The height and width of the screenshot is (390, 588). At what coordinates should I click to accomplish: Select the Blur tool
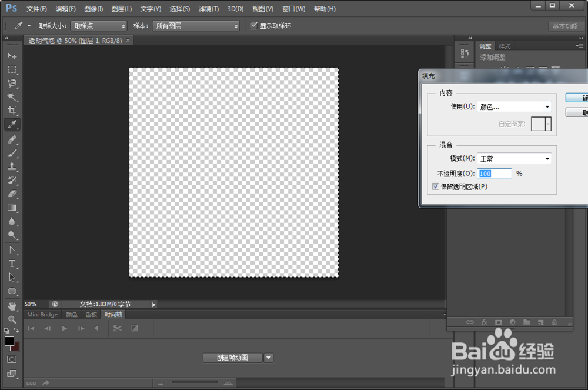(12, 221)
